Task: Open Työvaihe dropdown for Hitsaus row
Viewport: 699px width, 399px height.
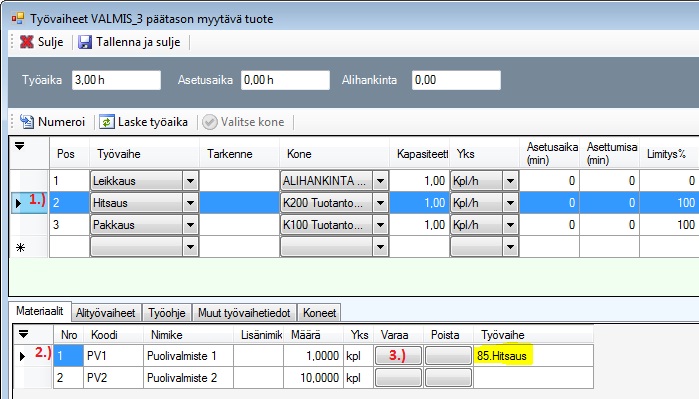Action: 190,203
